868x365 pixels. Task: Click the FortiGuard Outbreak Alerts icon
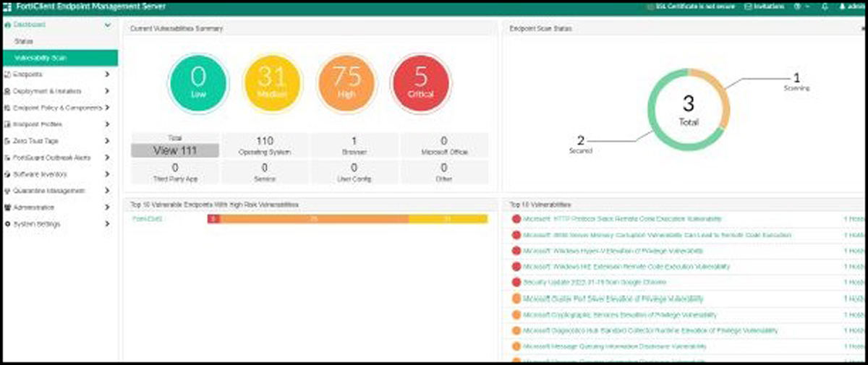[x=7, y=158]
